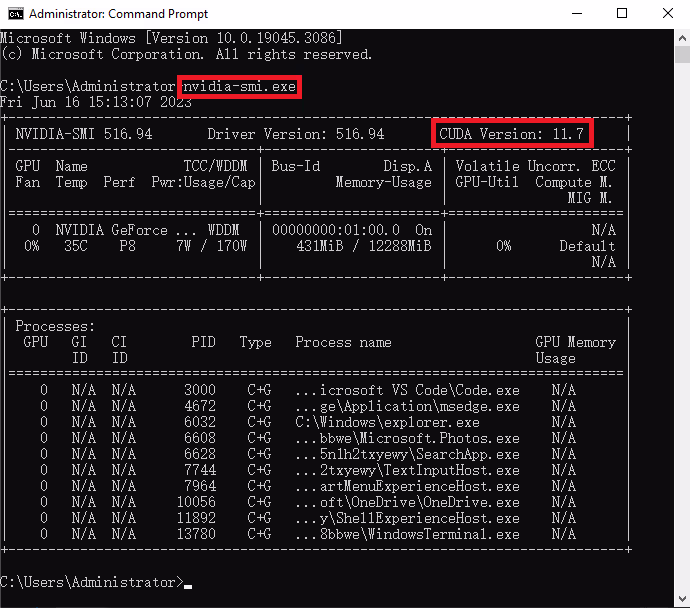690x608 pixels.
Task: Click the 'TCC/WDDM' column header
Action: tap(215, 166)
